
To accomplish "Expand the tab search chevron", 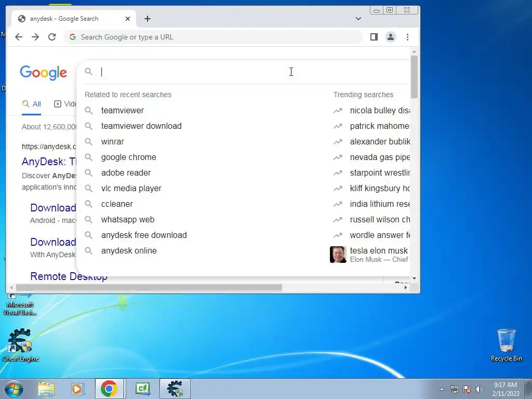I will pos(358,19).
